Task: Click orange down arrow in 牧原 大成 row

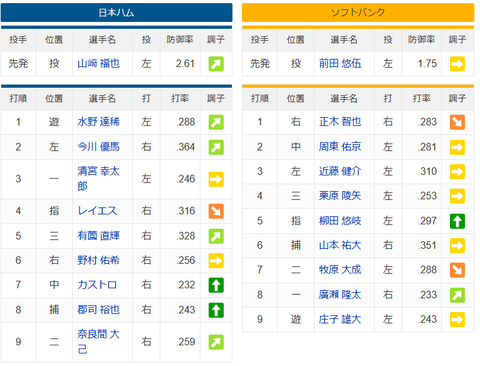Action: click(457, 270)
